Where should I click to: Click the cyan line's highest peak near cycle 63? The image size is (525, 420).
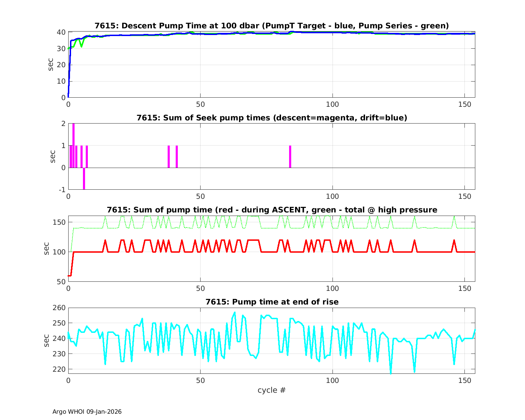[x=235, y=312]
